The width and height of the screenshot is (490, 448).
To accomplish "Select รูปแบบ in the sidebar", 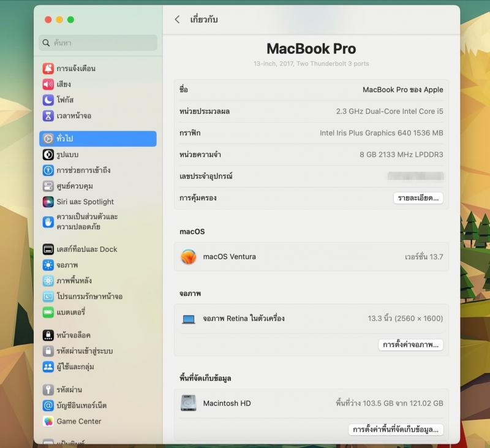I will click(98, 154).
